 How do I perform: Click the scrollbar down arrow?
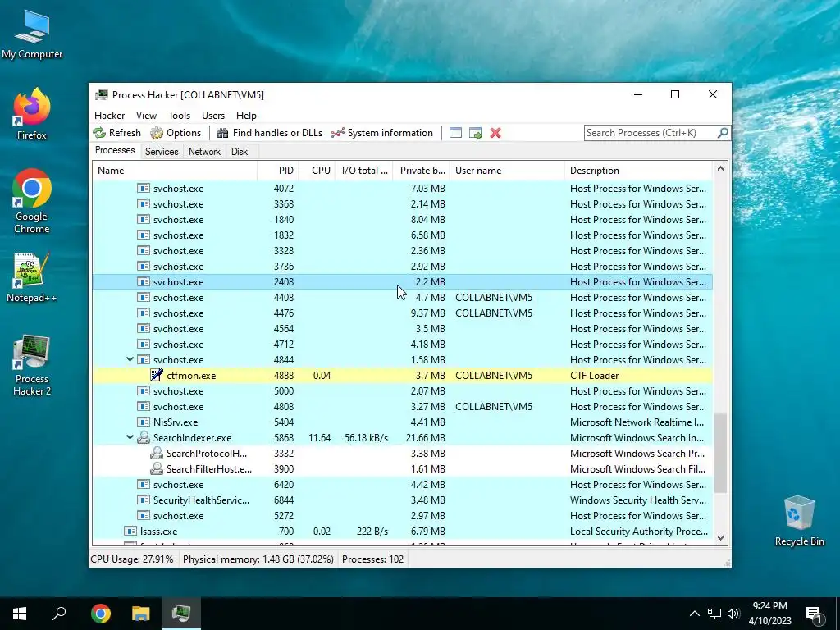point(720,538)
